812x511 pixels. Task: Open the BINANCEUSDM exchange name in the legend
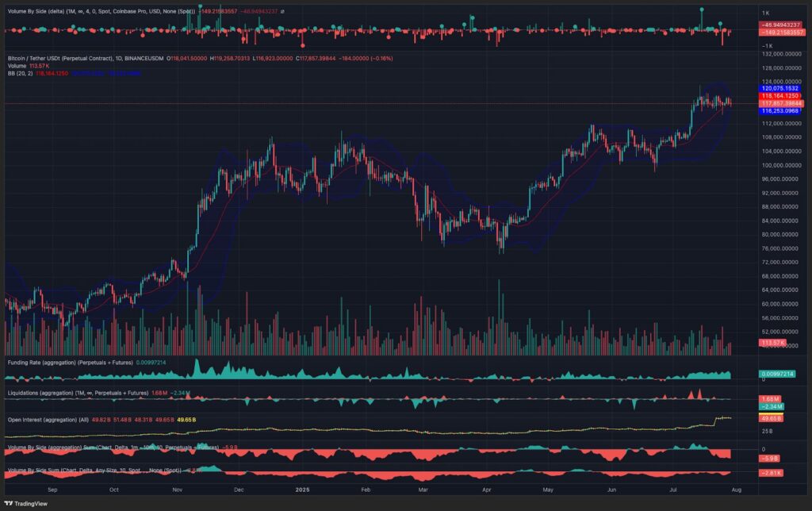tap(143, 59)
